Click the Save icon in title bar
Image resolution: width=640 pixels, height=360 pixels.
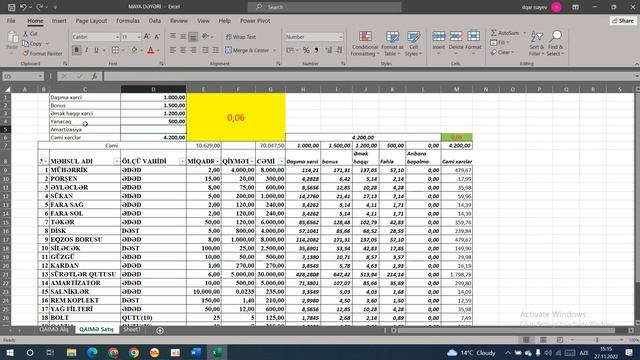(x=11, y=7)
